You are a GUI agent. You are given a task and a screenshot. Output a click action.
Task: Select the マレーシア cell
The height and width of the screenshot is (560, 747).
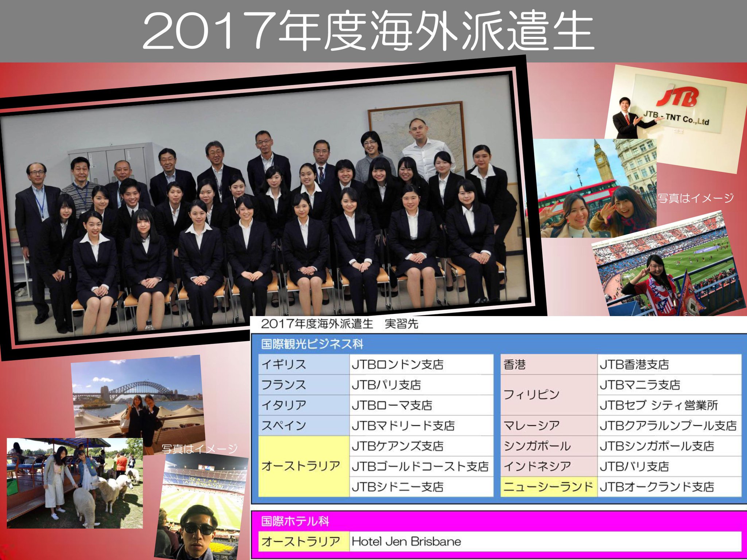[549, 425]
